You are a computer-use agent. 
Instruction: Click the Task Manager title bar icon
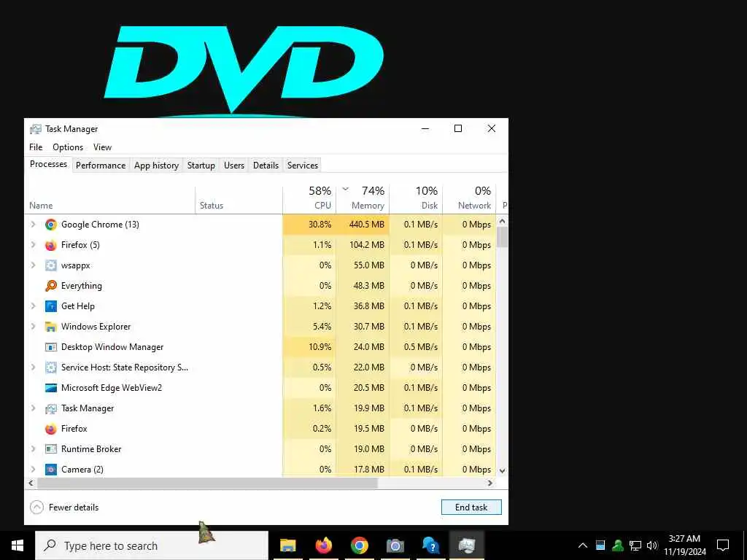pyautogui.click(x=35, y=129)
